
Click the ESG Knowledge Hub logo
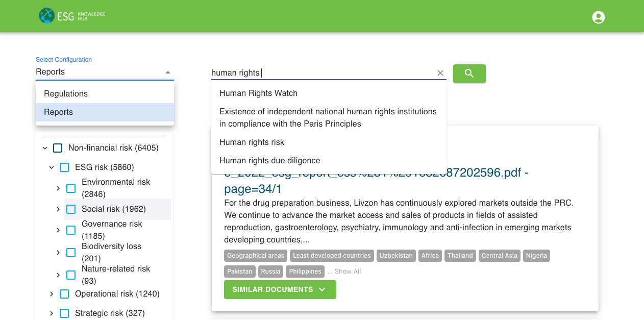pos(71,16)
